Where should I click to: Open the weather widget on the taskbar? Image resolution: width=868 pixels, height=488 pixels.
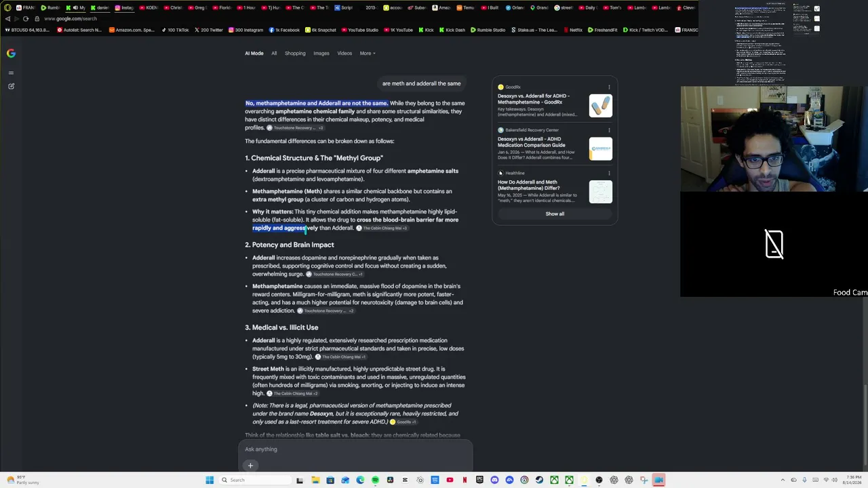point(22,480)
